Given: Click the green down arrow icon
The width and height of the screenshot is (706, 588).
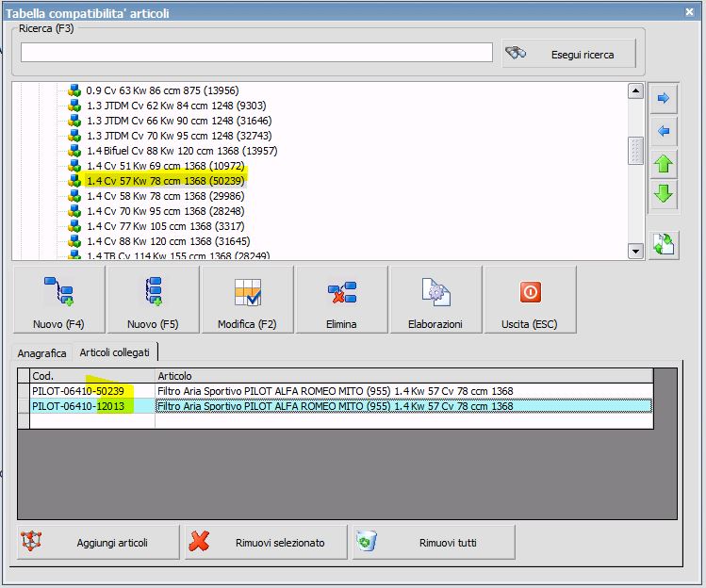Looking at the screenshot, I should pyautogui.click(x=664, y=194).
